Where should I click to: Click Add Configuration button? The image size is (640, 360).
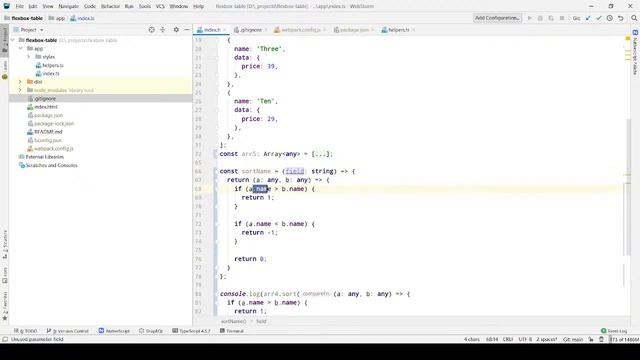tap(497, 18)
